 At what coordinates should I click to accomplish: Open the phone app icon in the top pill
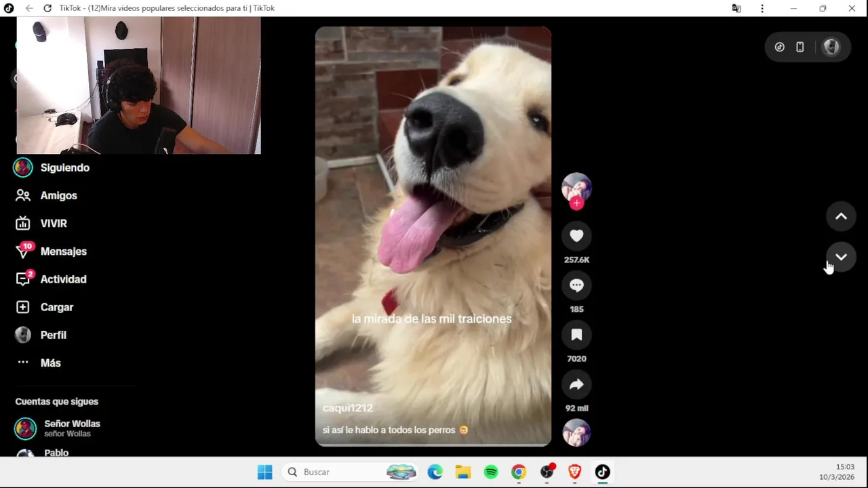800,47
